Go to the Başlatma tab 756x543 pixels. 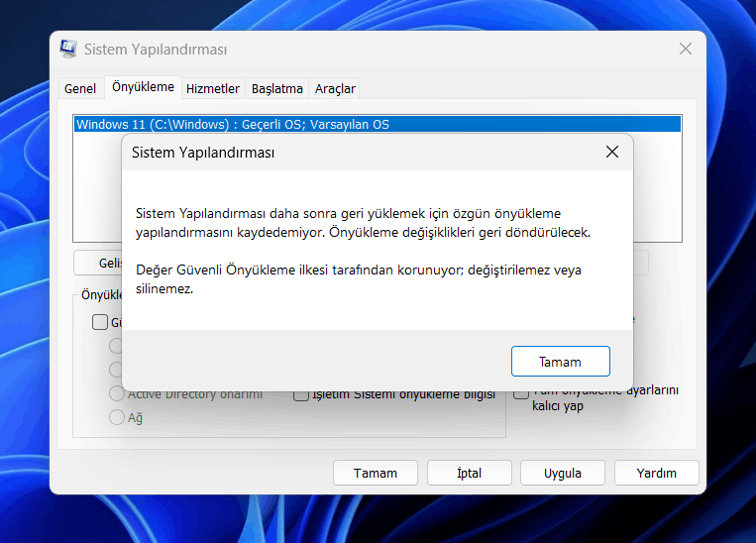[x=276, y=89]
